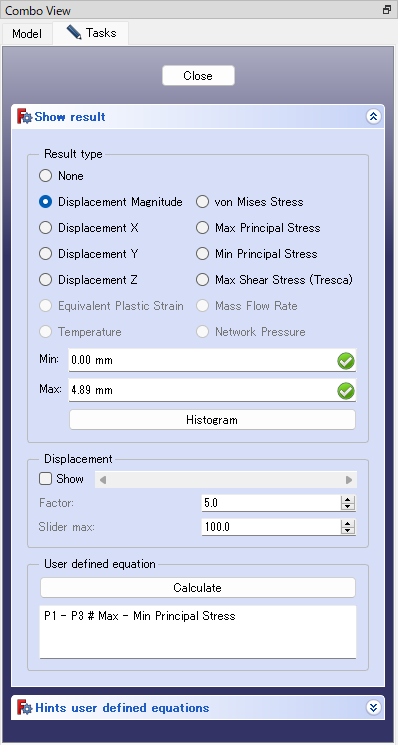This screenshot has height=745, width=398.
Task: Decrease the Factor value with down arrow
Action: 348,507
